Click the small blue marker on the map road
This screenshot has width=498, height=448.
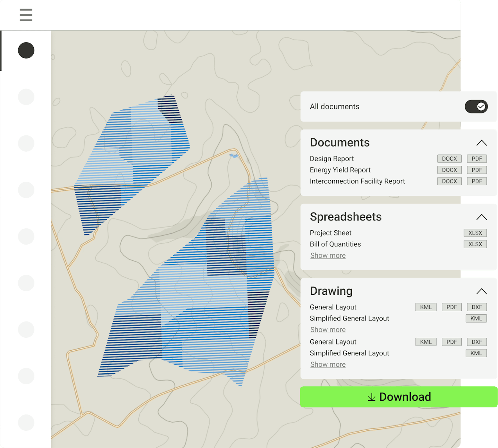point(233,156)
